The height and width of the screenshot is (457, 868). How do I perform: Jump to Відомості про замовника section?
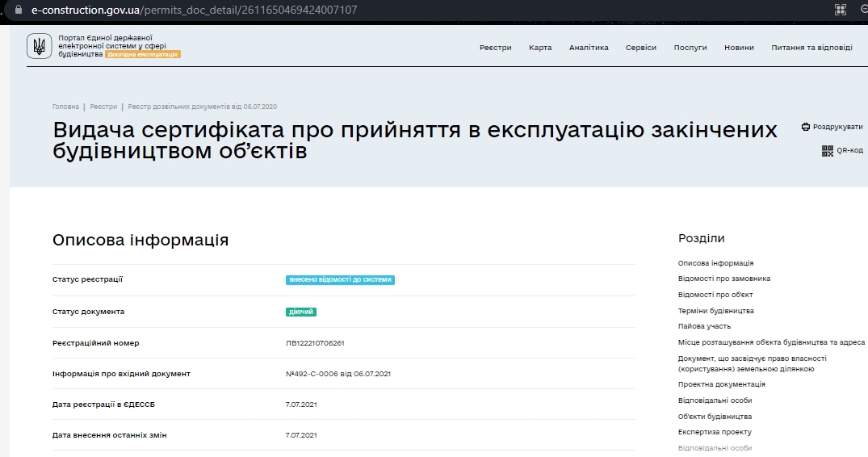pyautogui.click(x=724, y=279)
